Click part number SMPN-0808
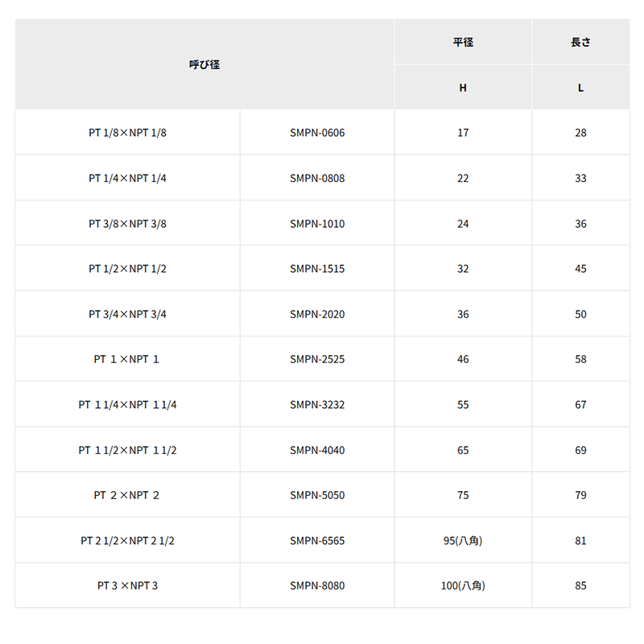Screen dimensions: 644x644 click(x=317, y=178)
